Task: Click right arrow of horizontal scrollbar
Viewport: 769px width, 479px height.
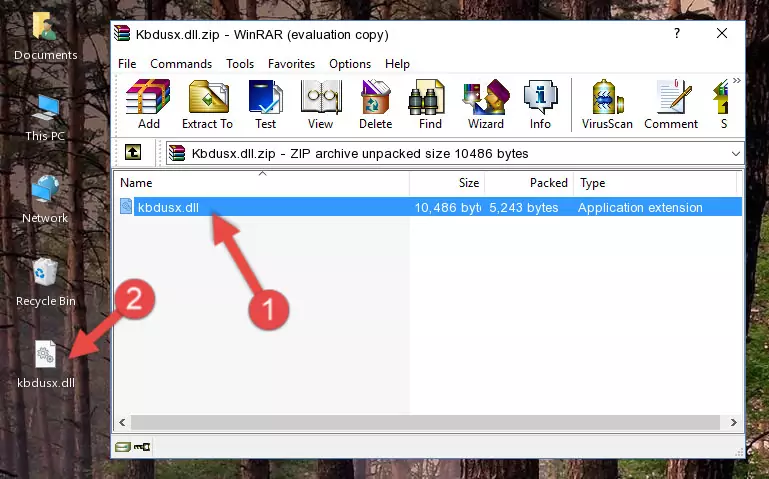Action: coord(734,422)
